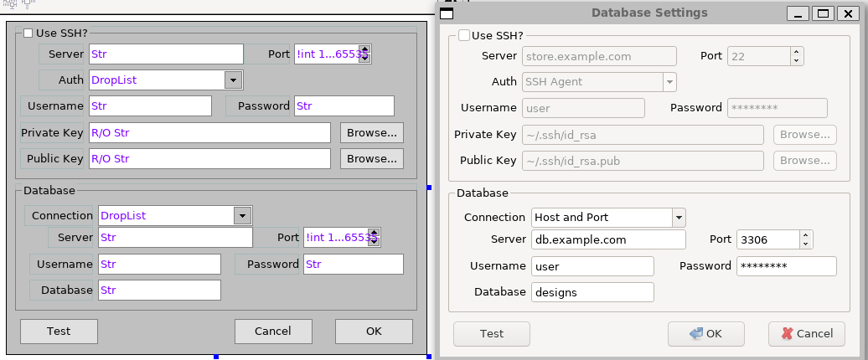Click the db.example.com server field

pos(607,239)
